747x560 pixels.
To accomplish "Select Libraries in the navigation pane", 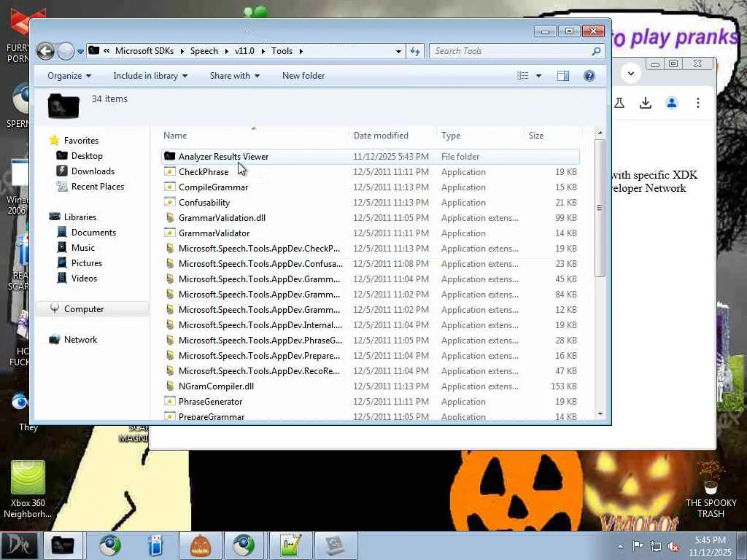I will (x=80, y=217).
